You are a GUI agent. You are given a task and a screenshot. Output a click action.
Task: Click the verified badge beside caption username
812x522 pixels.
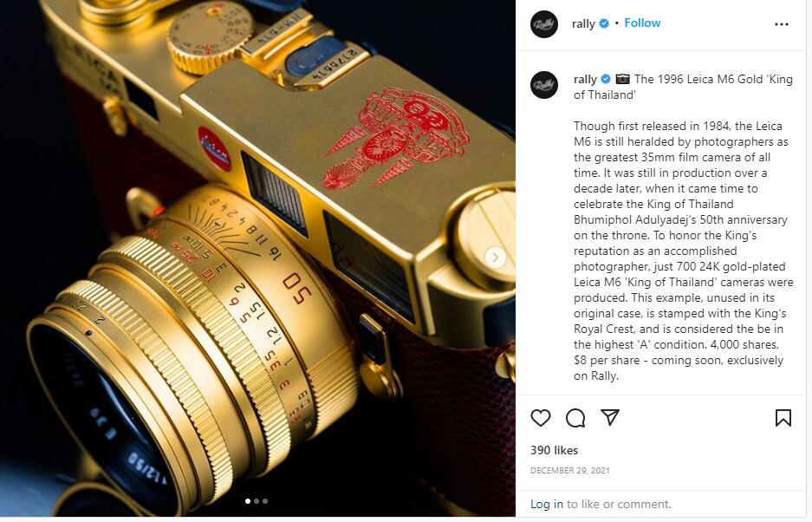[606, 79]
